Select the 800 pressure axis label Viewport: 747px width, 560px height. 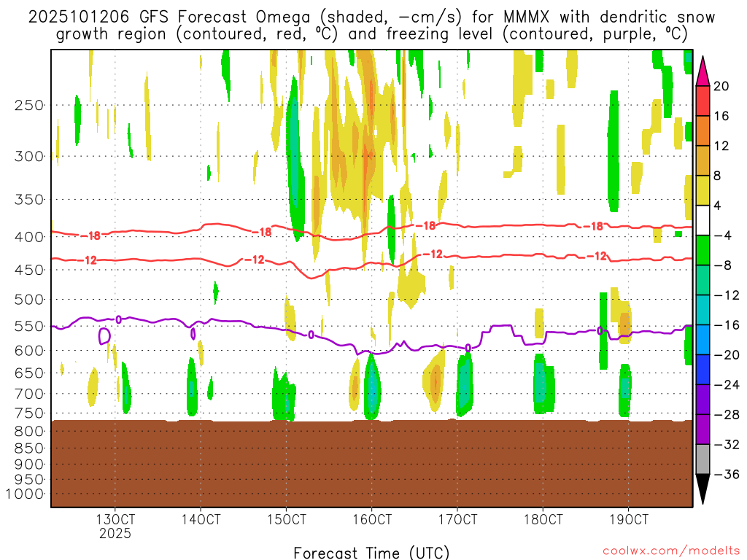29,432
